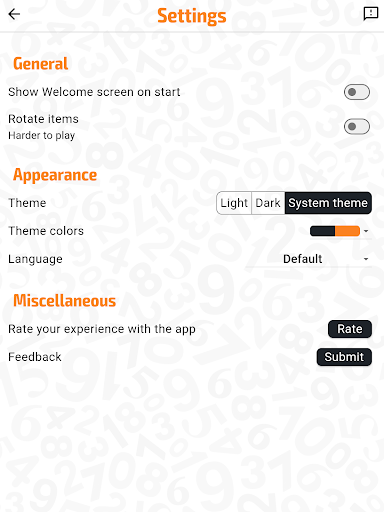This screenshot has width=384, height=512.
Task: Click the Feedback label text
Action: tap(35, 357)
